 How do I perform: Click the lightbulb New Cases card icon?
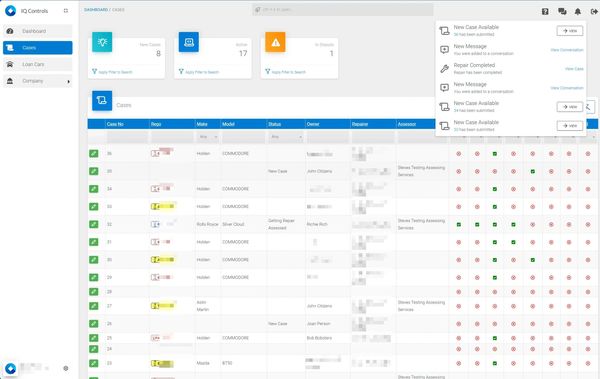point(102,42)
